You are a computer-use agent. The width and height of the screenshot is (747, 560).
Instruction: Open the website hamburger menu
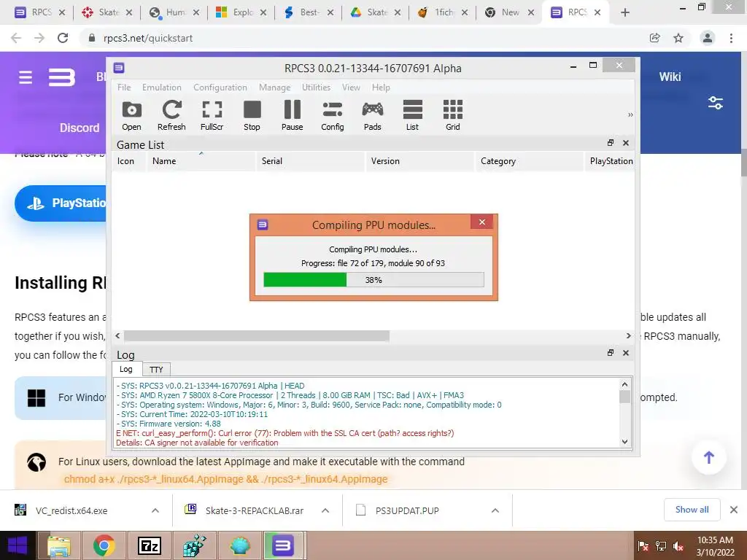click(x=26, y=77)
